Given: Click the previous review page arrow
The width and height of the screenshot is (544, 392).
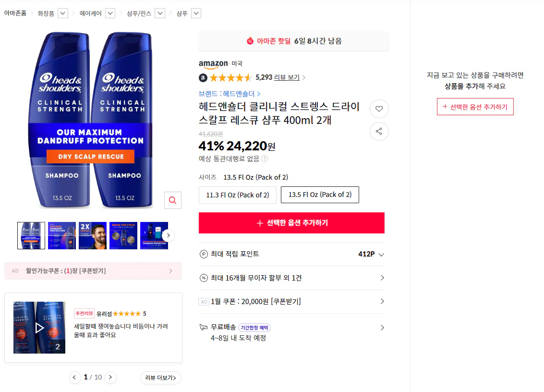Looking at the screenshot, I should click(x=75, y=377).
